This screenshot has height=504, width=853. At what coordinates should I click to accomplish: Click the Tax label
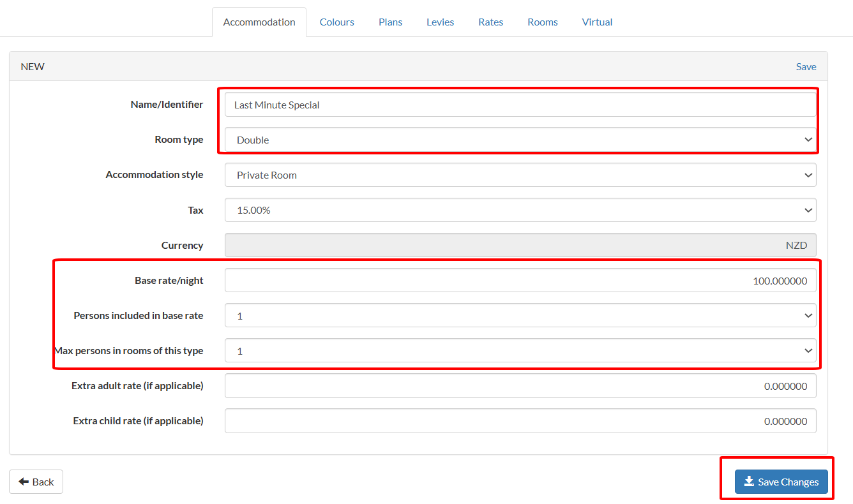[x=196, y=210]
